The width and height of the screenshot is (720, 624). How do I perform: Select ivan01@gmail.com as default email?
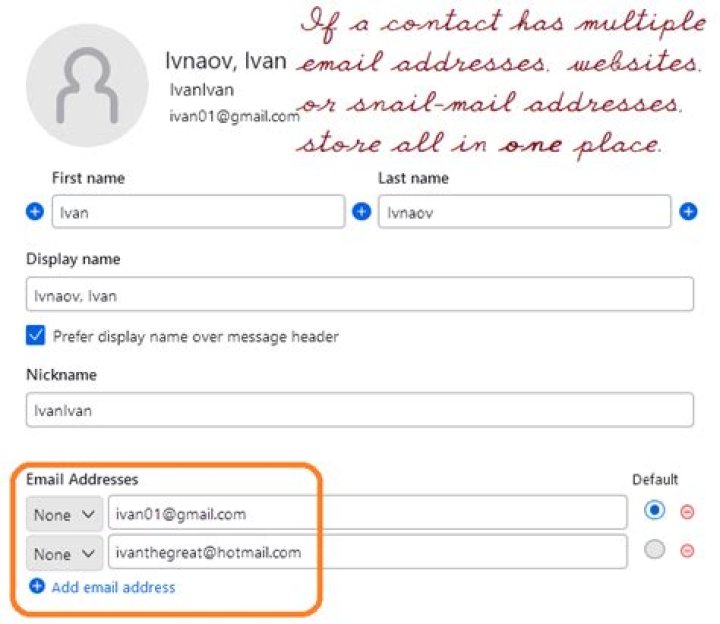click(x=654, y=510)
